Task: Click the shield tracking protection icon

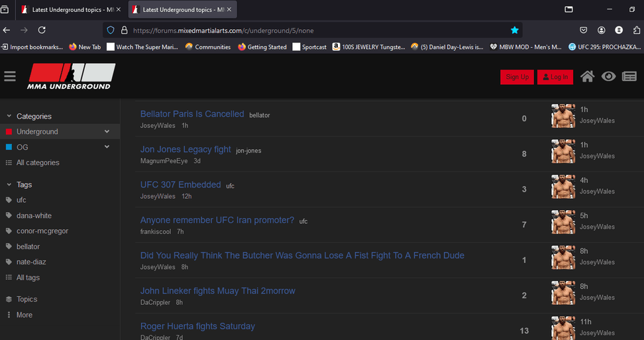Action: pos(111,30)
